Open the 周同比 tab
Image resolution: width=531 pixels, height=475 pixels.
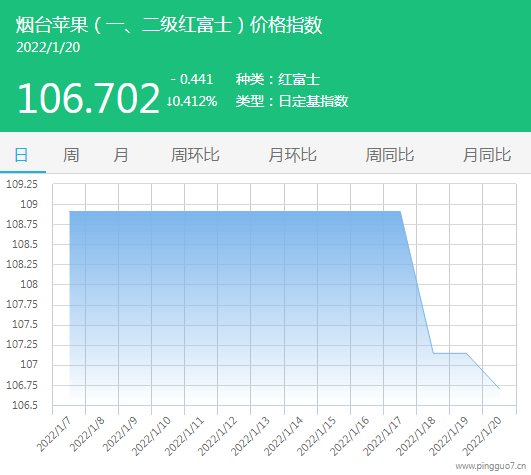(390, 155)
